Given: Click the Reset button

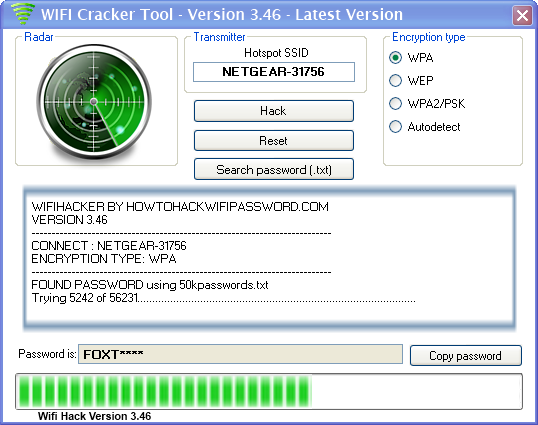Looking at the screenshot, I should point(273,141).
